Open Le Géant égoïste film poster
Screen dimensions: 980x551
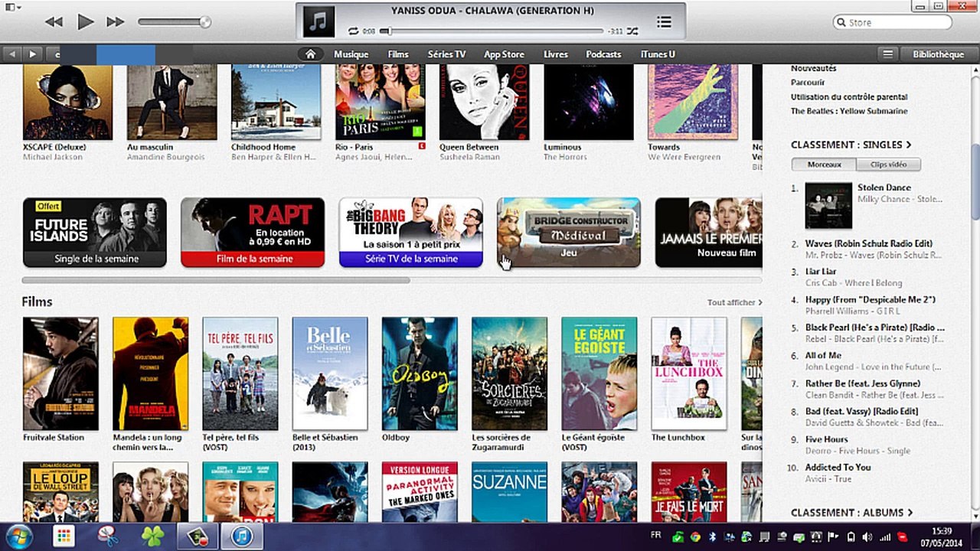pos(599,373)
